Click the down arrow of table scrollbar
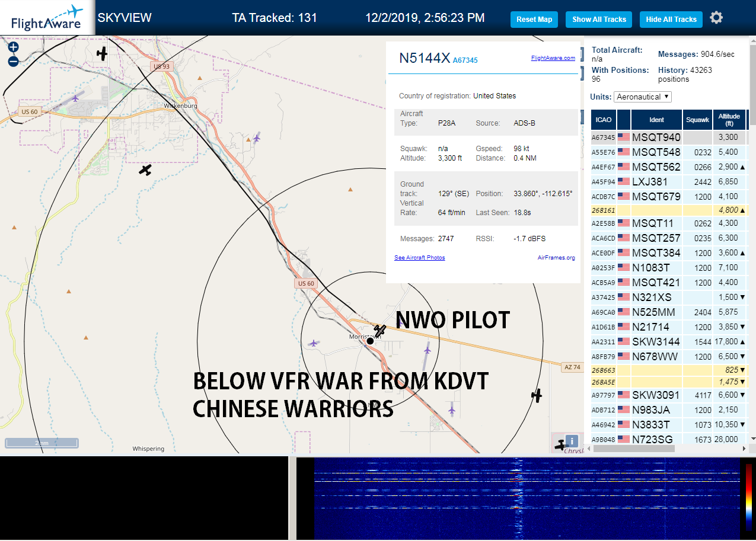 click(752, 439)
